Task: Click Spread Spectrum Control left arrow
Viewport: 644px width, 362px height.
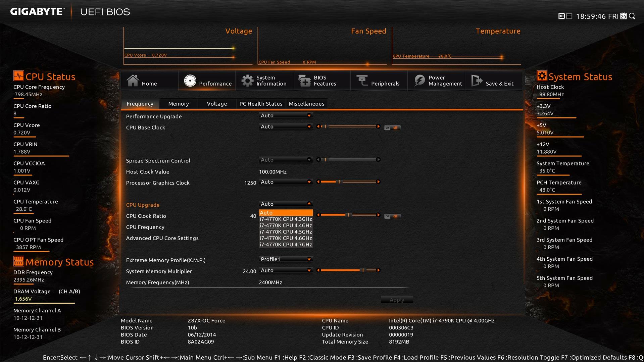Action: click(318, 160)
